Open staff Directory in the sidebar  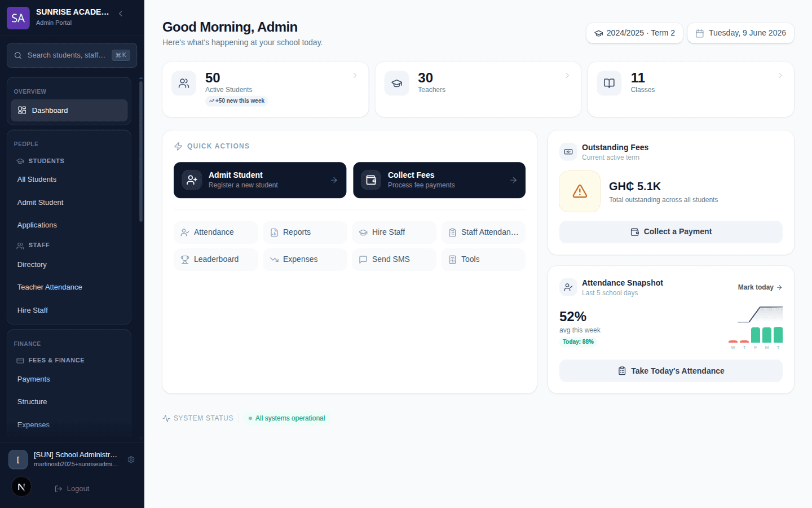69,264
